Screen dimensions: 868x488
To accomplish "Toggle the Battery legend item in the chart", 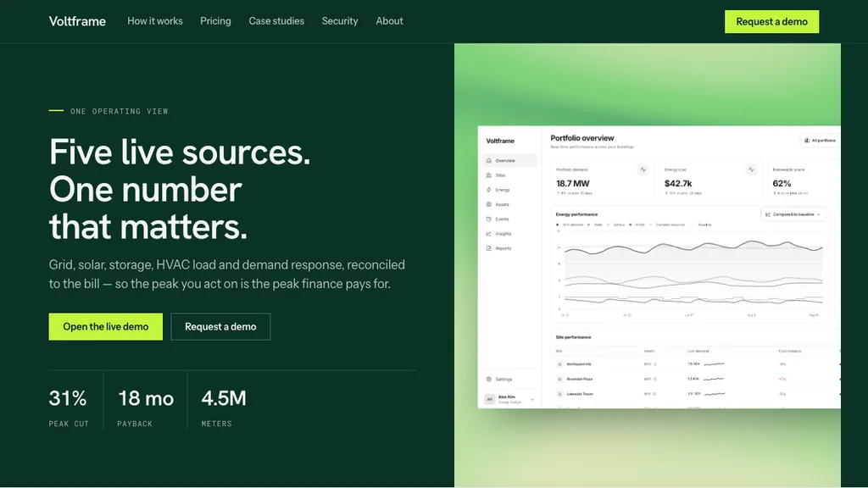I will tap(616, 225).
